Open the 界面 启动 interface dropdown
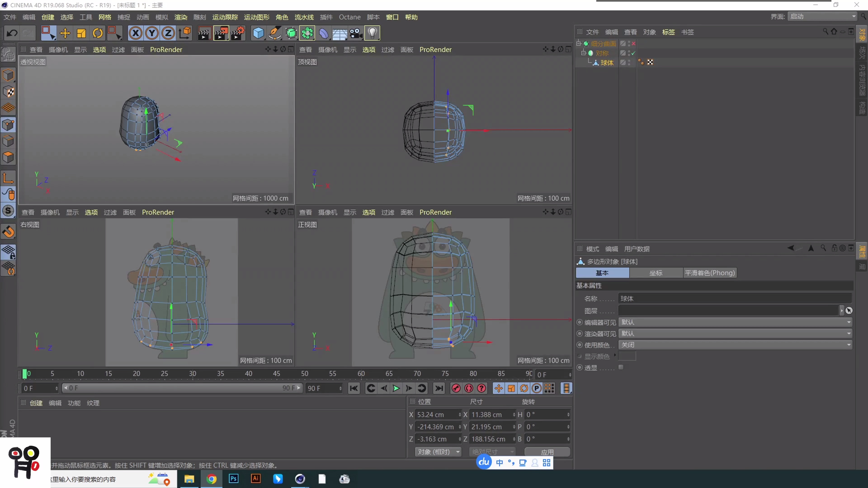 click(x=822, y=16)
